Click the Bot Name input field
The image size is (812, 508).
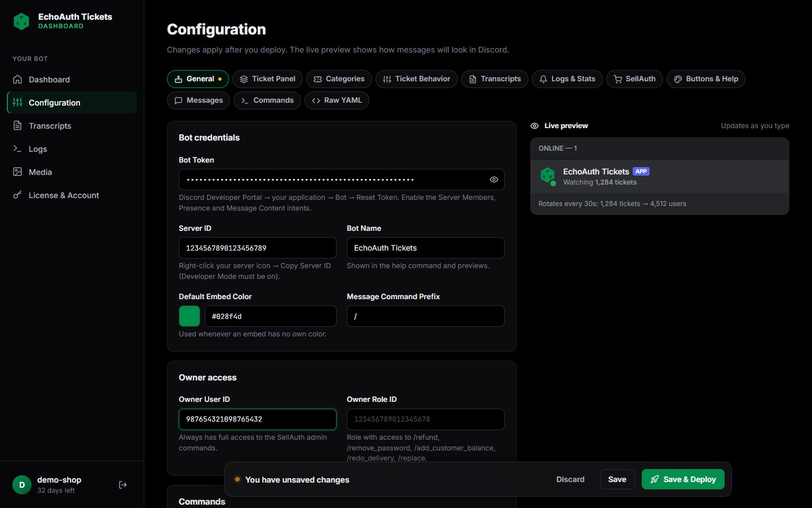click(426, 248)
